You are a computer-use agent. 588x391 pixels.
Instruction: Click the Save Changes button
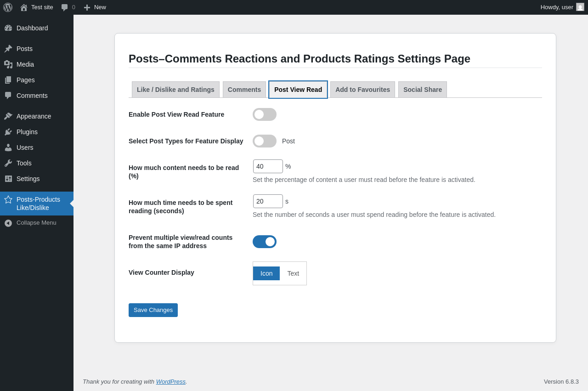click(x=153, y=310)
